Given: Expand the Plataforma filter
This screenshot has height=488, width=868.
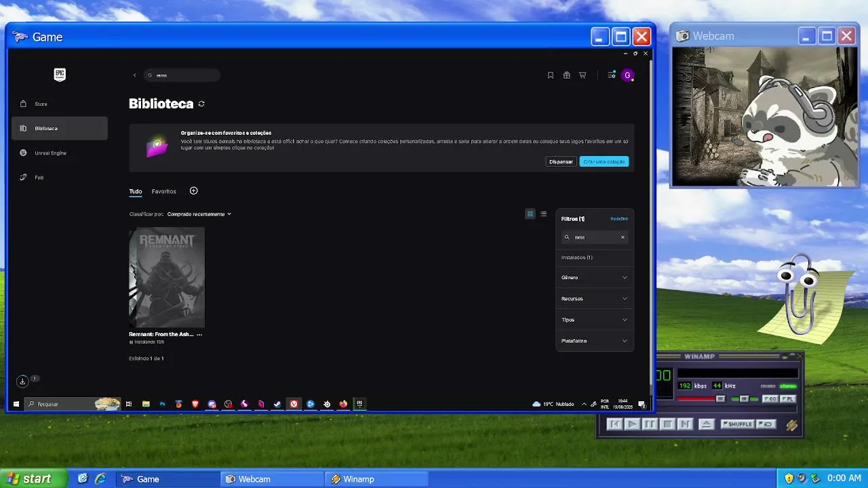Looking at the screenshot, I should (595, 341).
